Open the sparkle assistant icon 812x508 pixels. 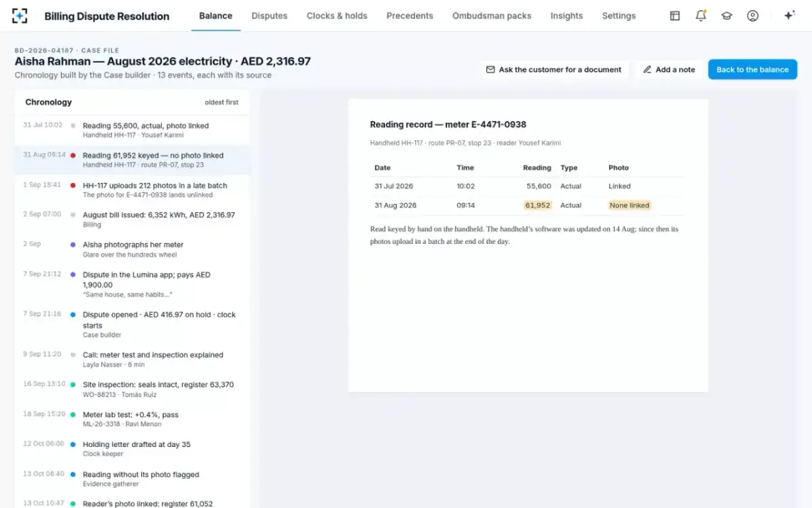coord(789,16)
